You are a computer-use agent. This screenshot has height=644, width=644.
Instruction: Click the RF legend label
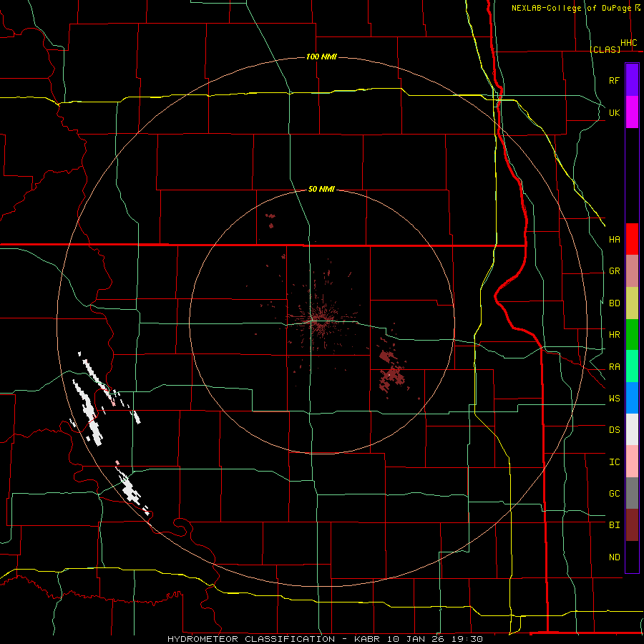click(x=615, y=80)
